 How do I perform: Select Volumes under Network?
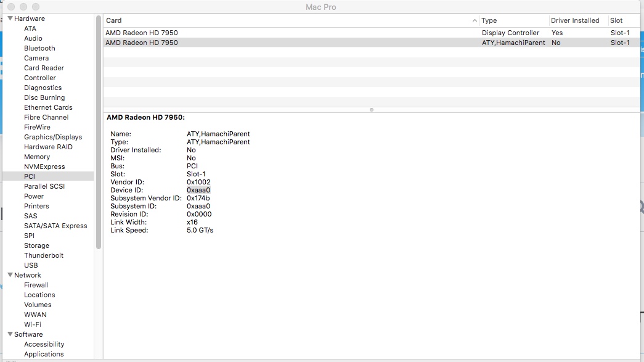click(38, 305)
